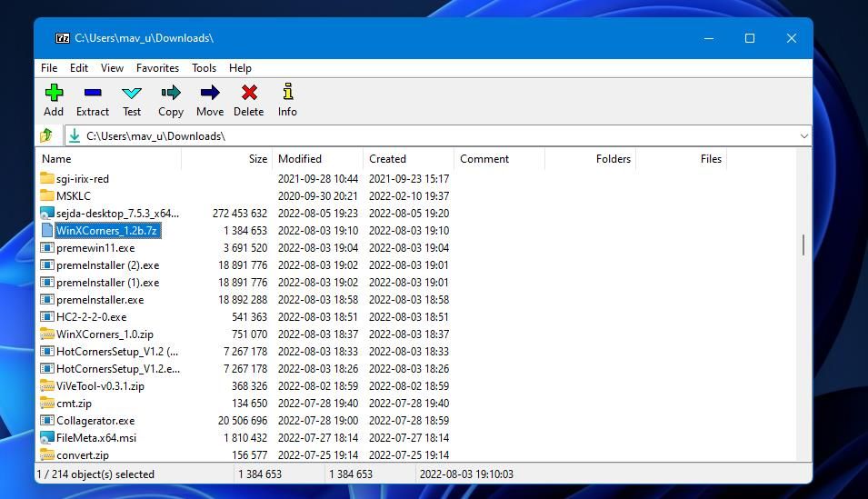Click the 2022-07-25 19:14 modified date

pyautogui.click(x=318, y=454)
